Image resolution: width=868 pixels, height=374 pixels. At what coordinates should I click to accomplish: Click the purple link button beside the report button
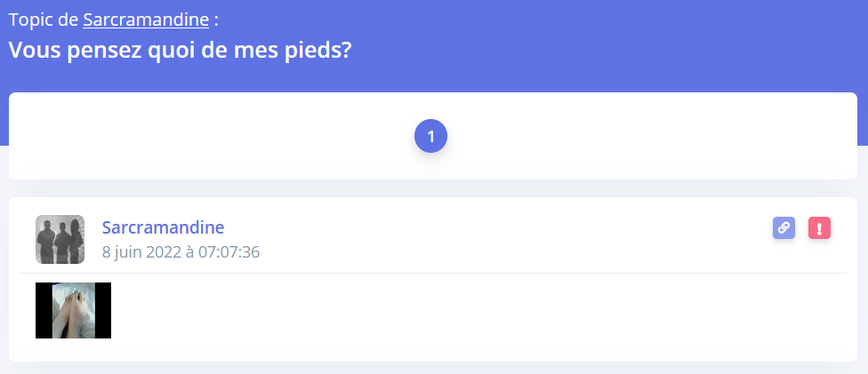click(x=784, y=228)
